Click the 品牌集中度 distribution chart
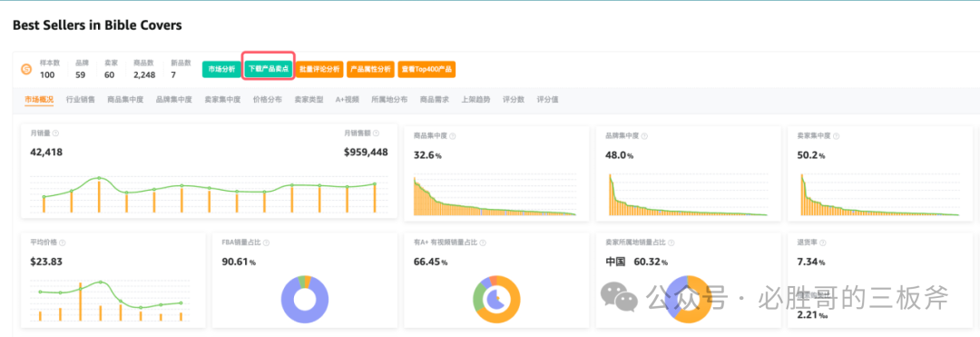980x337 pixels. coord(688,195)
